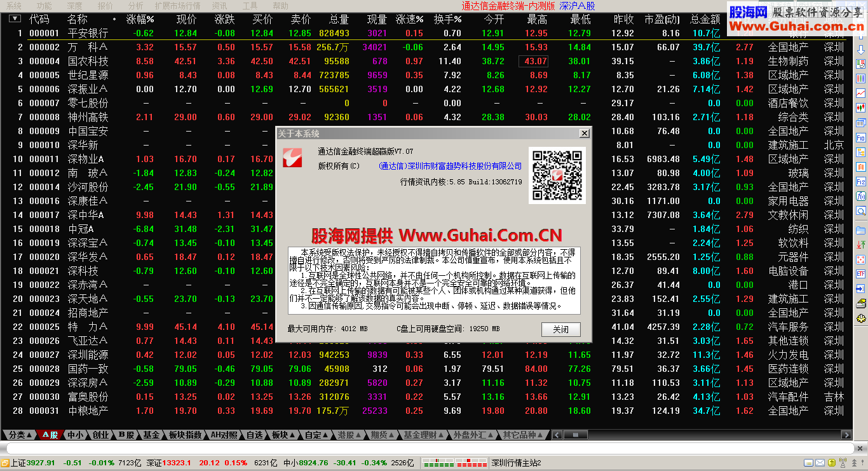Screen dimensions: 868x471
Task: Open the column header dropdown arrow beside 代码
Action: coord(15,19)
